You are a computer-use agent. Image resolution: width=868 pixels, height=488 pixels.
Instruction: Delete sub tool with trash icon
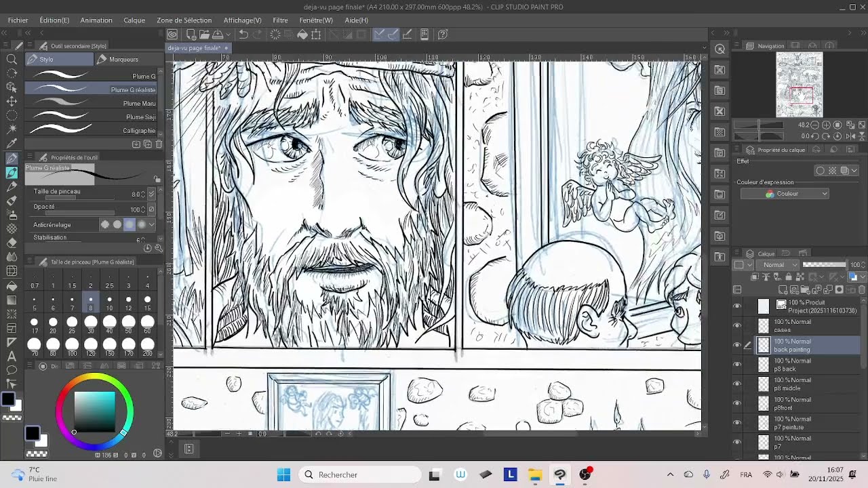(x=159, y=144)
